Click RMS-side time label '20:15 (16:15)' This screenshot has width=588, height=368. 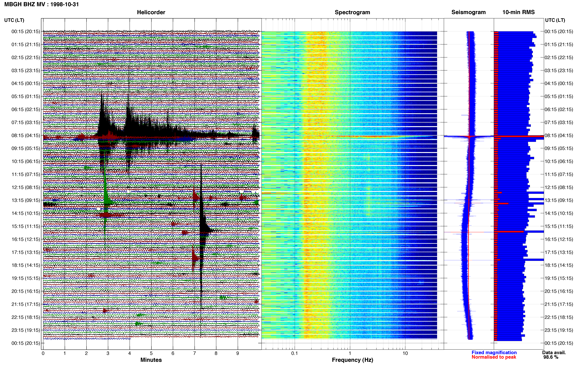coord(559,291)
